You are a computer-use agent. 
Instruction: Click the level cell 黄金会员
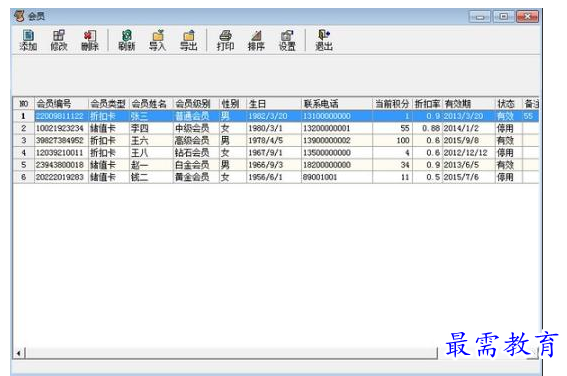(196, 177)
